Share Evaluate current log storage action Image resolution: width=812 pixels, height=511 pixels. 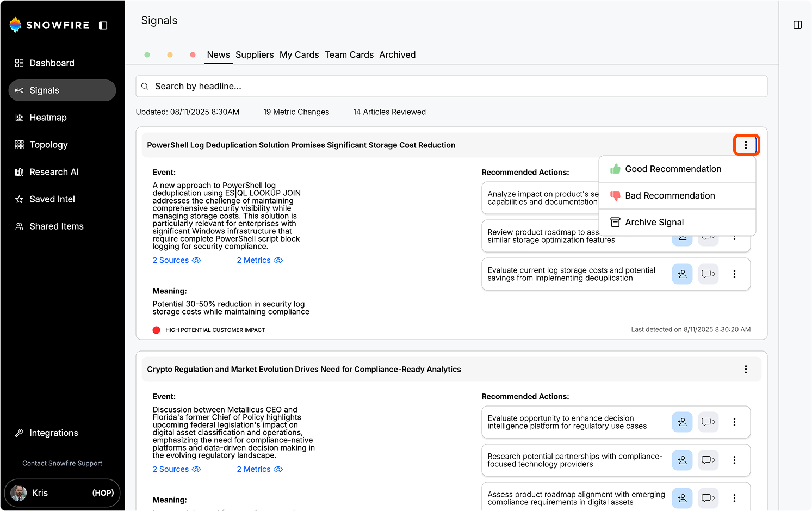click(x=709, y=274)
